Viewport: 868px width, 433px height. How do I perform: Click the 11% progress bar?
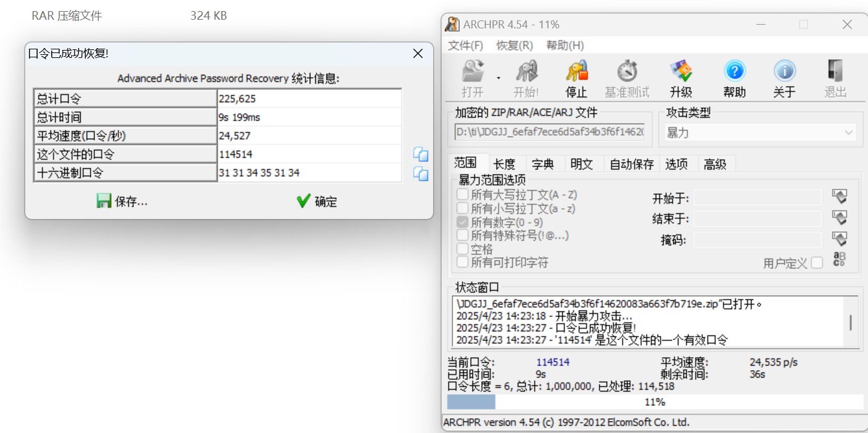(655, 402)
